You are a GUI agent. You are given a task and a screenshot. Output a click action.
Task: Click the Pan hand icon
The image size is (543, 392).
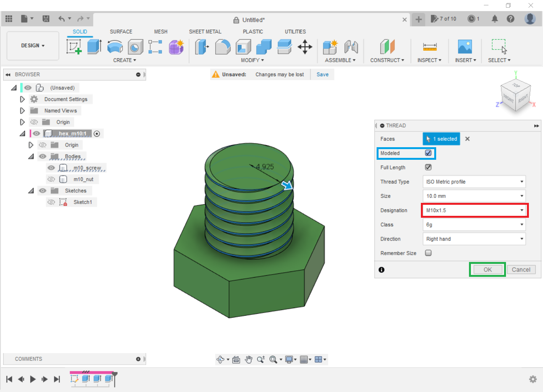[249, 359]
